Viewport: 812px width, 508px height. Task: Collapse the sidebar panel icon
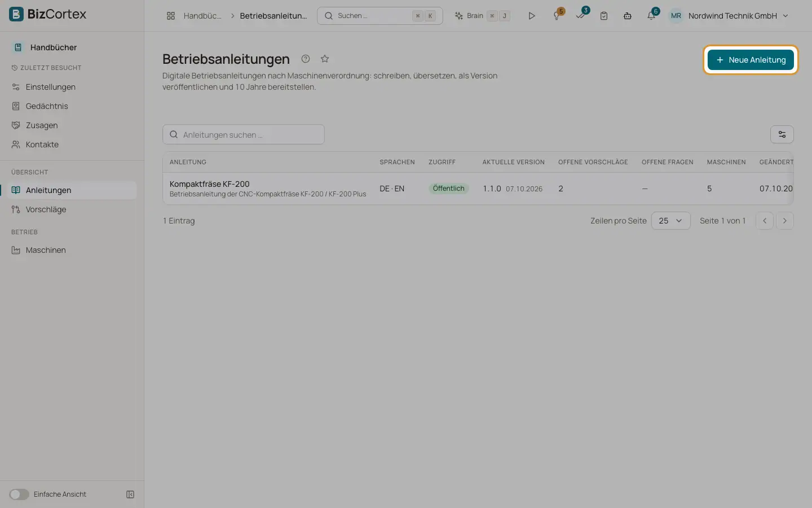(130, 494)
